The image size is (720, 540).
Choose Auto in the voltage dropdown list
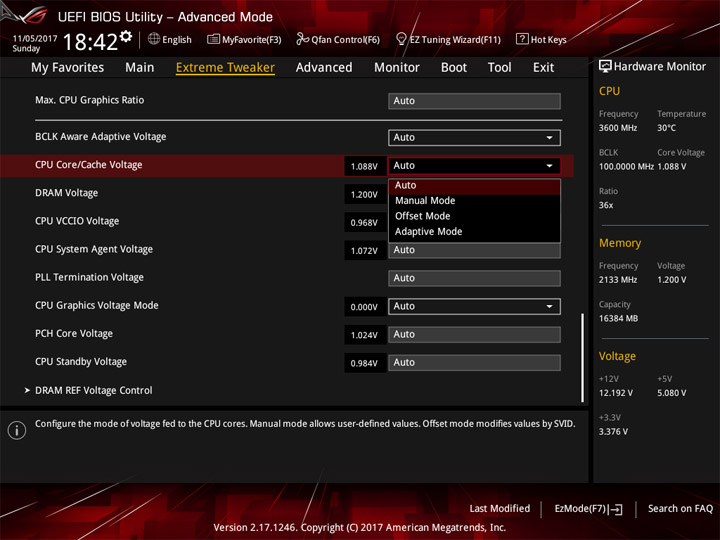(x=474, y=186)
